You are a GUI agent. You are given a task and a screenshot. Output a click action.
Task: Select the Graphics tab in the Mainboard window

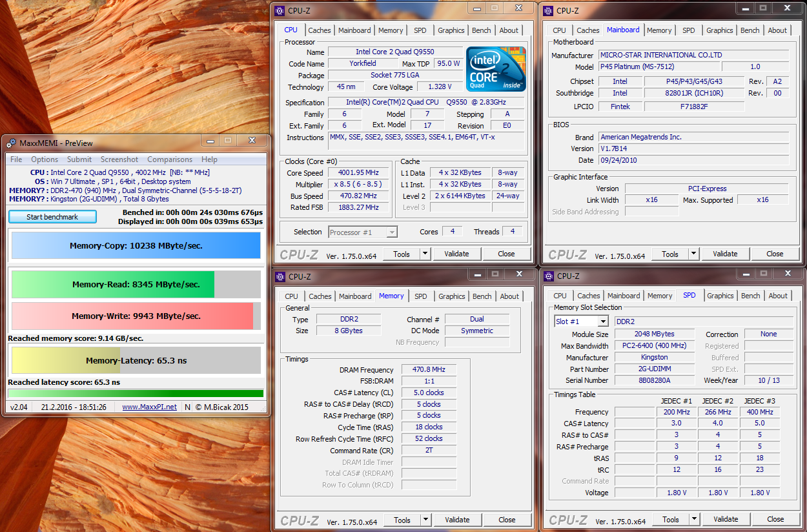coord(720,30)
